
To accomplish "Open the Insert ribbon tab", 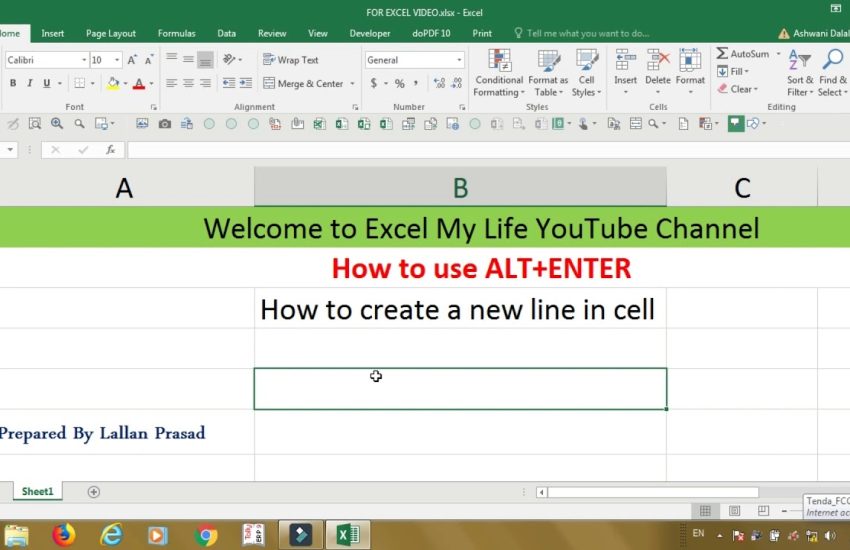I will [x=53, y=33].
